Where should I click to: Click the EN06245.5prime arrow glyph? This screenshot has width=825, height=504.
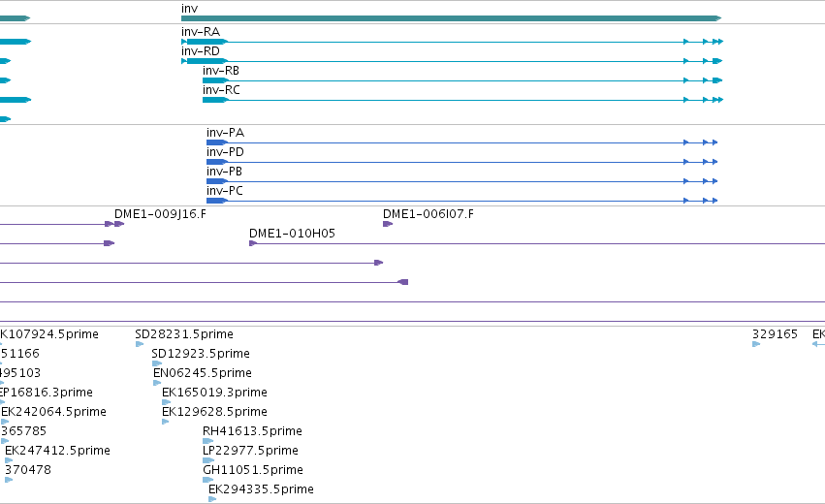(x=157, y=383)
